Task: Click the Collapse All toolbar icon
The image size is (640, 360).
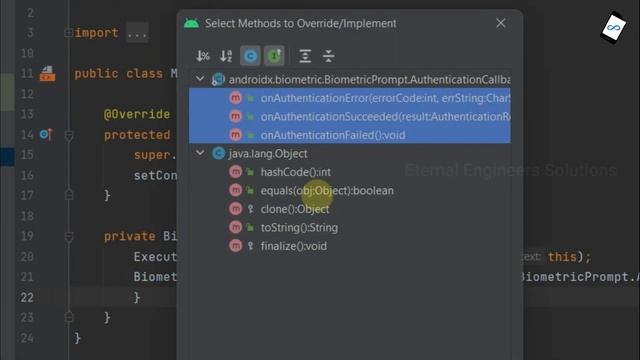Action: [x=329, y=56]
